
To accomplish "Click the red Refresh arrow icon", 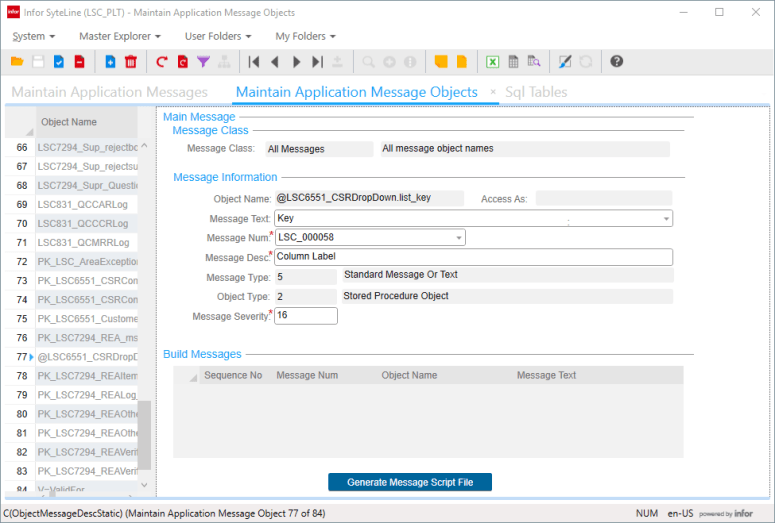I will tap(162, 62).
